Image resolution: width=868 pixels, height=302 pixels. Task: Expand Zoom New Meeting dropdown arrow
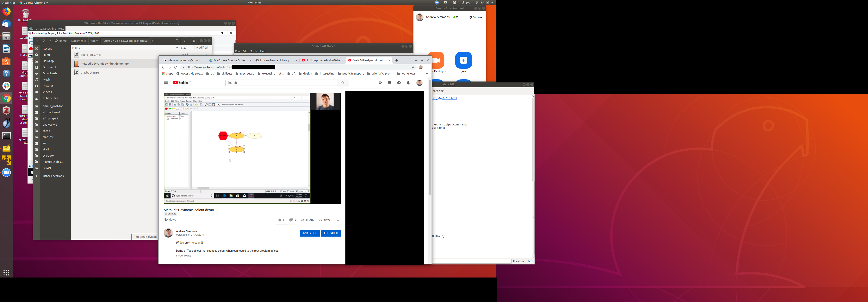coord(445,71)
